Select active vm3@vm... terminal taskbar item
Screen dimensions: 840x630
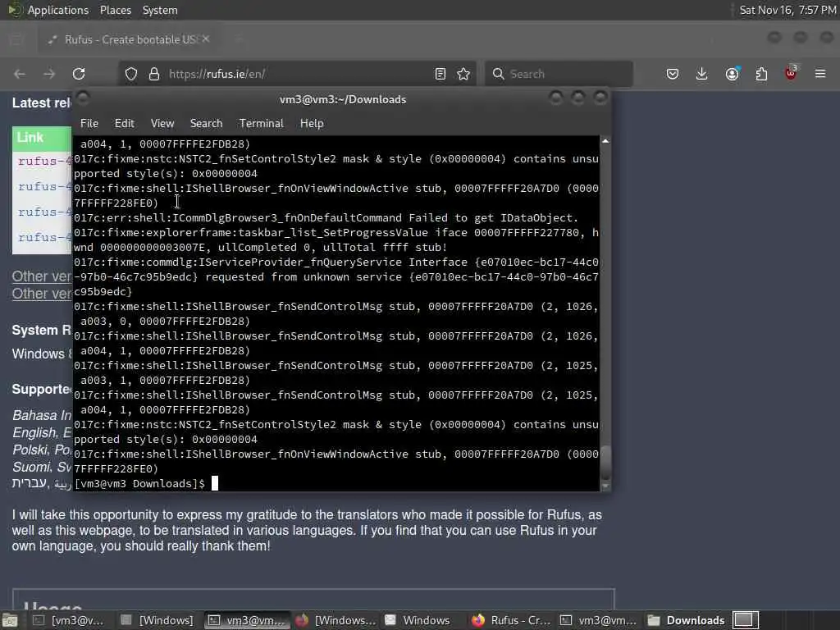point(248,620)
